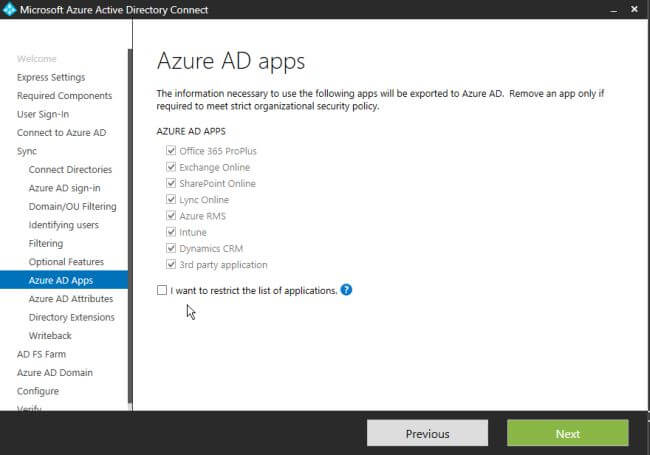This screenshot has height=455, width=650.
Task: Select the Writeback step
Action: (50, 336)
